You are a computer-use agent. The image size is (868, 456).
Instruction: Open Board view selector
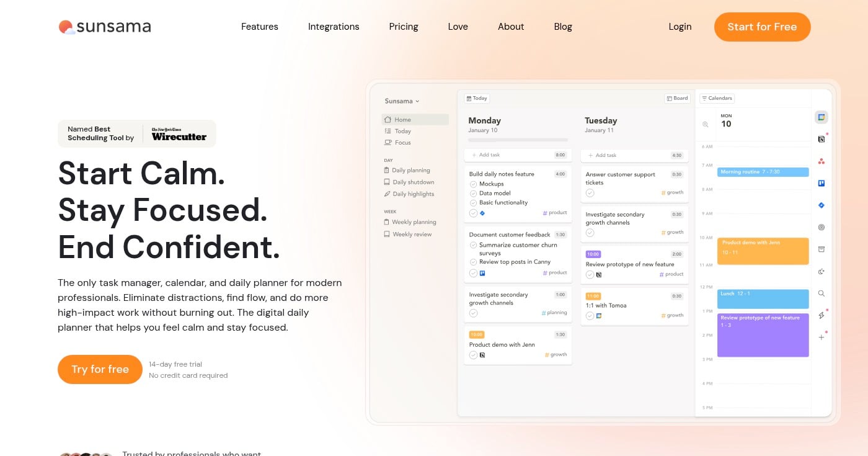677,98
